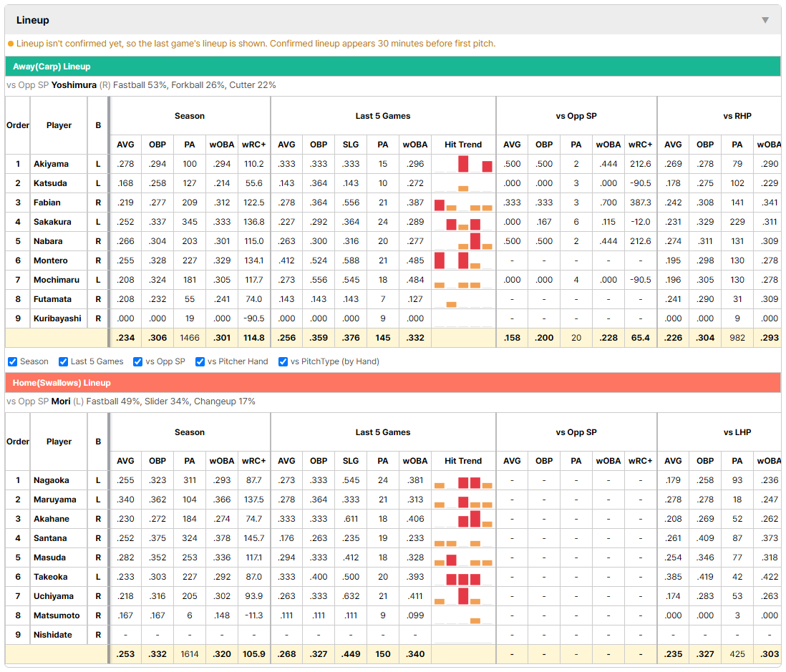The height and width of the screenshot is (672, 786).
Task: Collapse the Lineup panel arrow
Action: point(765,20)
